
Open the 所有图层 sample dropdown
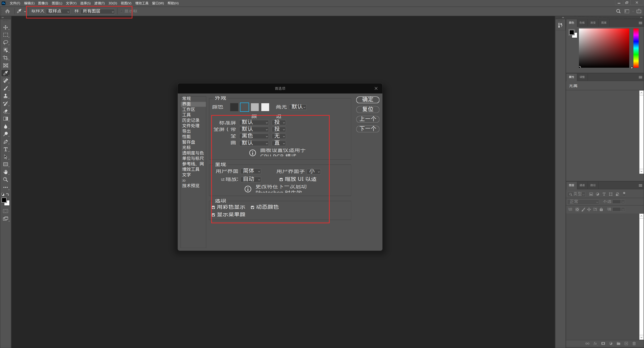coord(97,11)
